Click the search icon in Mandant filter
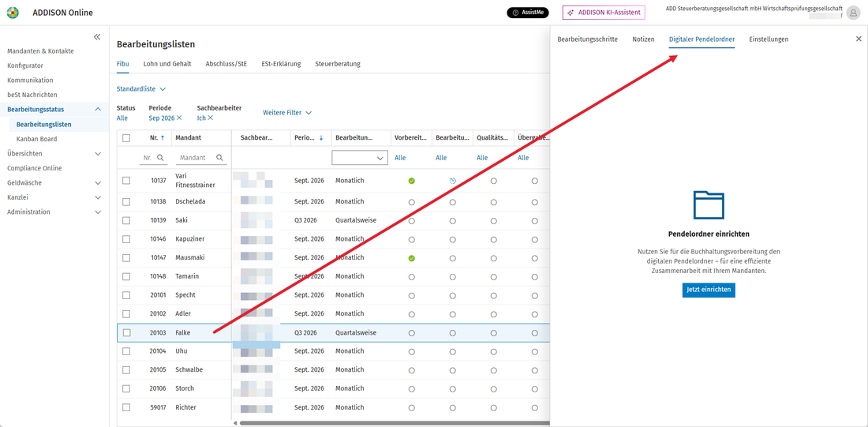Image resolution: width=868 pixels, height=427 pixels. 220,157
